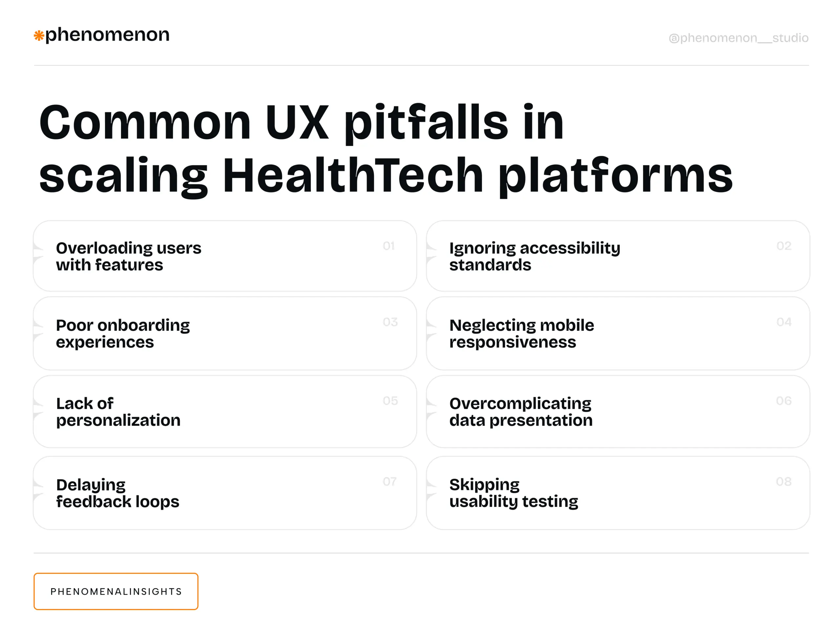Click the 07 number label

tap(389, 481)
